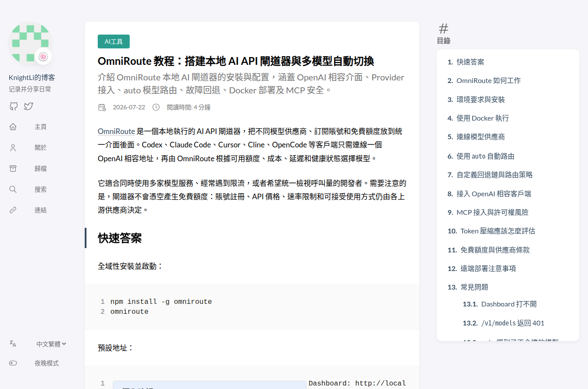Click the hash icon above 目錄

pyautogui.click(x=444, y=29)
